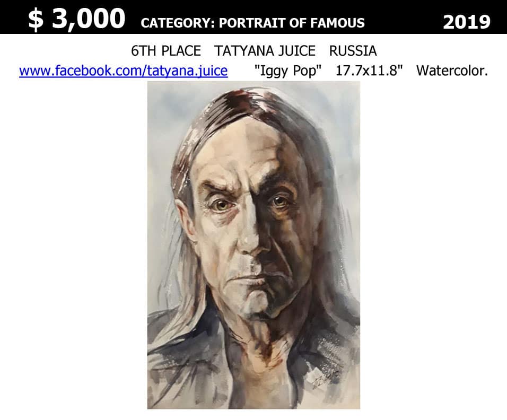Click the painted hair at top of portrait
This screenshot has height=420, width=507.
(x=246, y=103)
